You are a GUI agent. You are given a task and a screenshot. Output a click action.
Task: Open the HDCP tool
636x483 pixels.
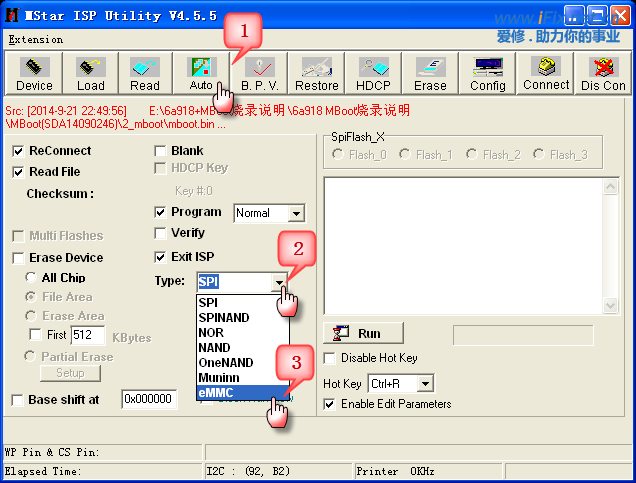373,73
